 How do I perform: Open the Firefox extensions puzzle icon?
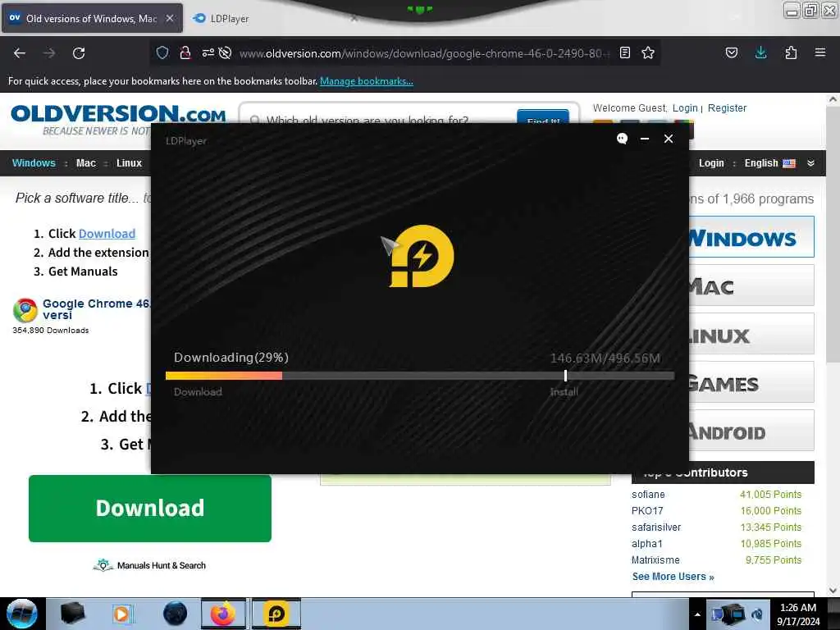791,52
